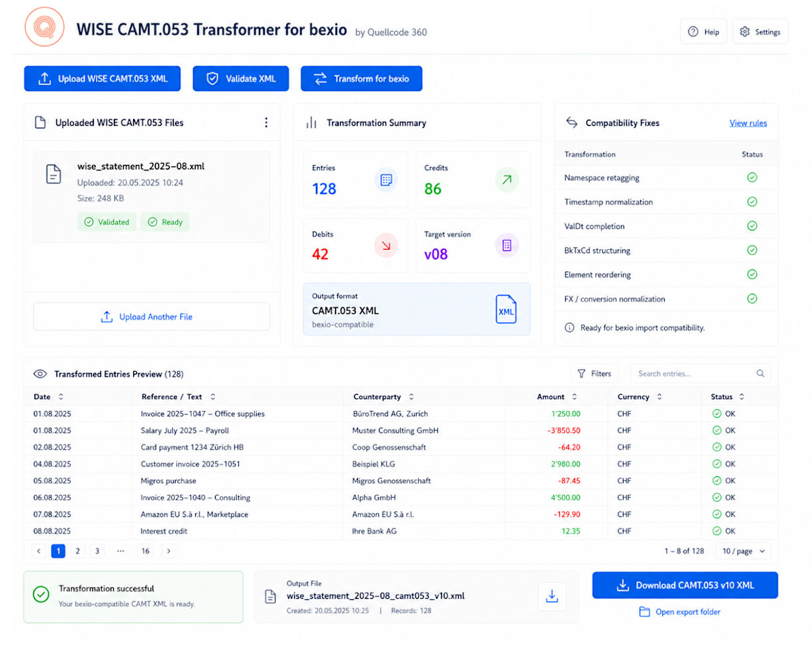The height and width of the screenshot is (650, 812).
Task: Click Download CAMT.053 v10 XML button
Action: click(685, 585)
